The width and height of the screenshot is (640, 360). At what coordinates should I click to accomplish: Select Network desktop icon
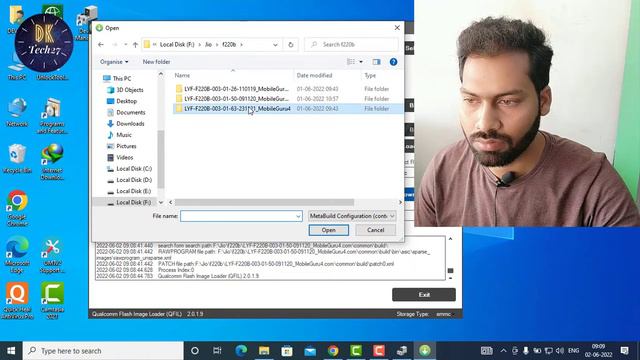tap(17, 112)
